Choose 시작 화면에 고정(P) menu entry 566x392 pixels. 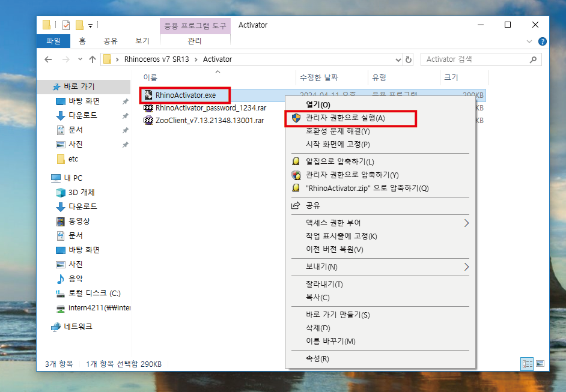coord(380,144)
